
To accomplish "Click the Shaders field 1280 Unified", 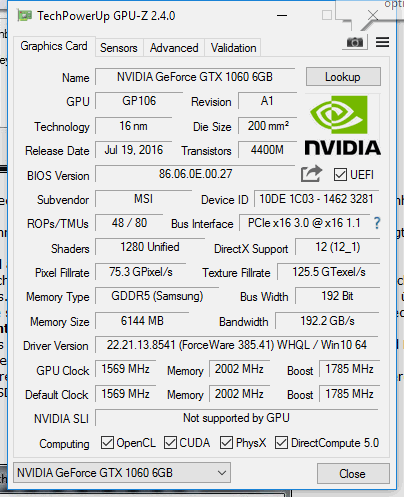I will point(150,247).
